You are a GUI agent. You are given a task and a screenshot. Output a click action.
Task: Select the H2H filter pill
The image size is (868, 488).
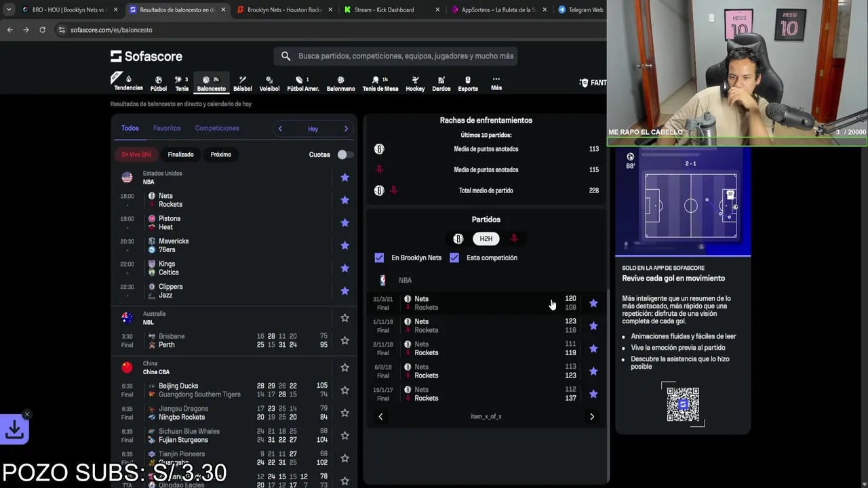(x=486, y=239)
